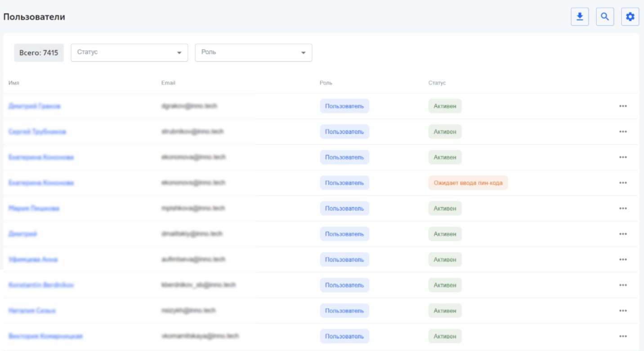Open the Сергей Трубников user link
This screenshot has height=351, width=644.
click(37, 132)
